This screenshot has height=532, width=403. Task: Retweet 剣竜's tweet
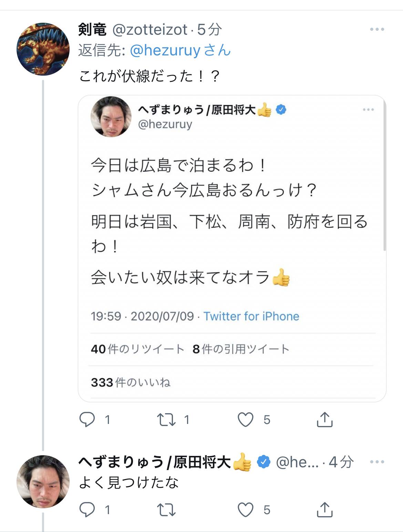(x=166, y=419)
